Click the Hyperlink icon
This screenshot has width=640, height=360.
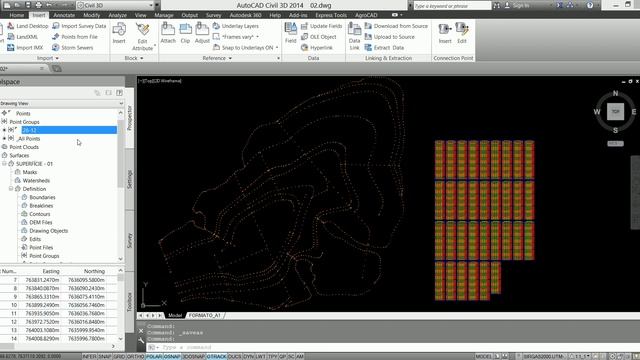(x=304, y=48)
